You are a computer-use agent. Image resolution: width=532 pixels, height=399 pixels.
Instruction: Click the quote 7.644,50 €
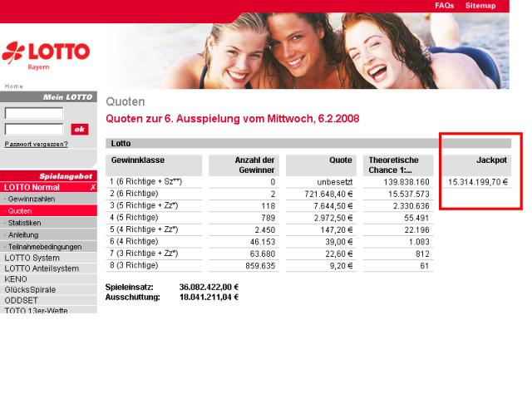click(333, 206)
